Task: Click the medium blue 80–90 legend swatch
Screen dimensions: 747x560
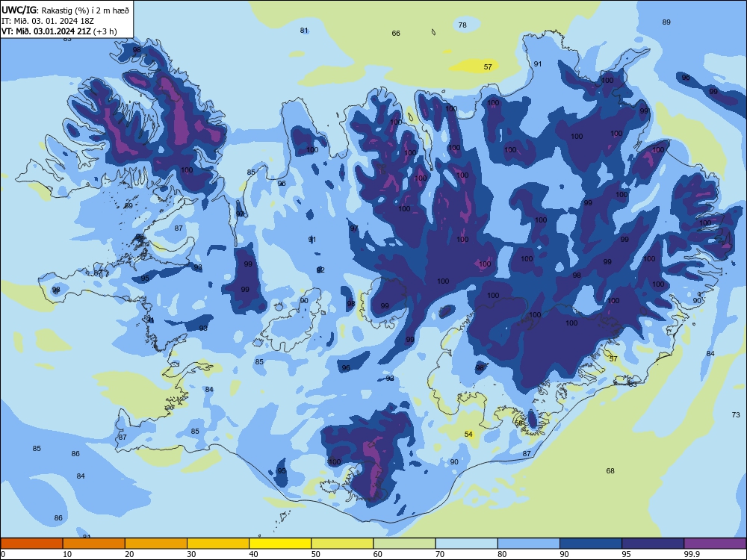Action: (529, 544)
